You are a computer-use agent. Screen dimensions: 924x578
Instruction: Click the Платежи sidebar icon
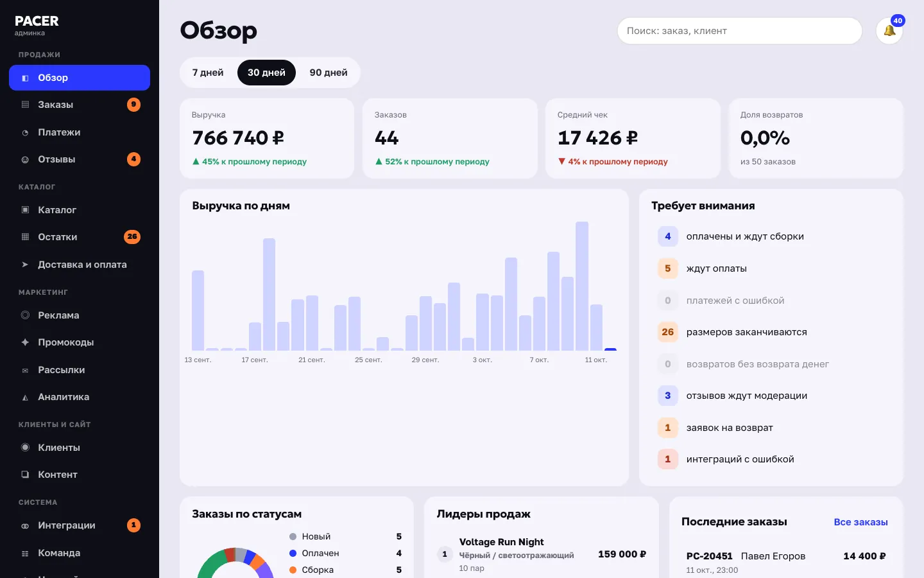(x=25, y=132)
